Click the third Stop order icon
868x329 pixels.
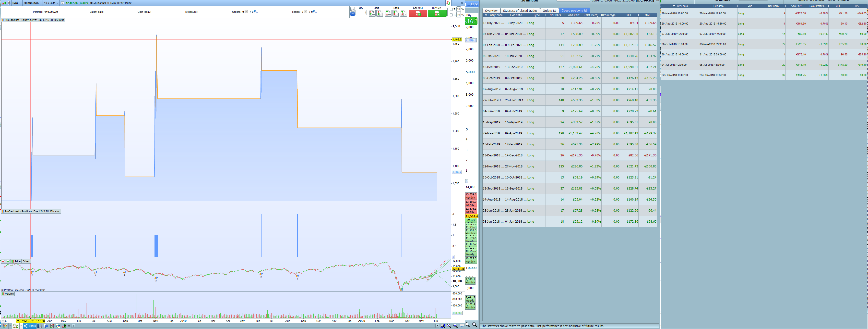pyautogui.click(x=403, y=13)
